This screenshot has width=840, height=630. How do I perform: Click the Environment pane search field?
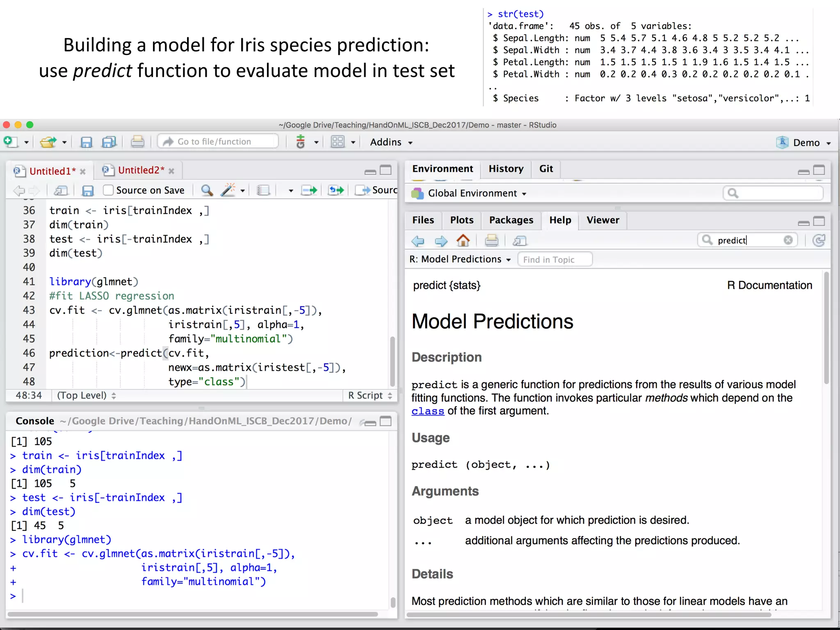click(773, 193)
